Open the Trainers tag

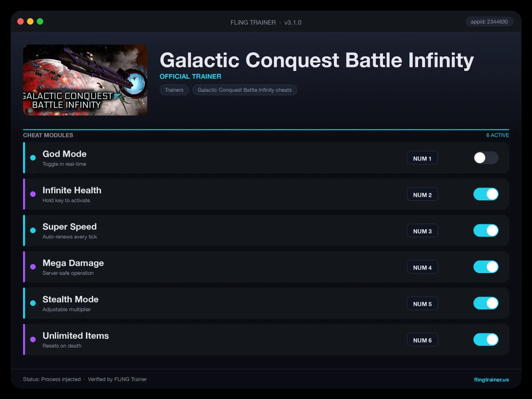[x=174, y=90]
